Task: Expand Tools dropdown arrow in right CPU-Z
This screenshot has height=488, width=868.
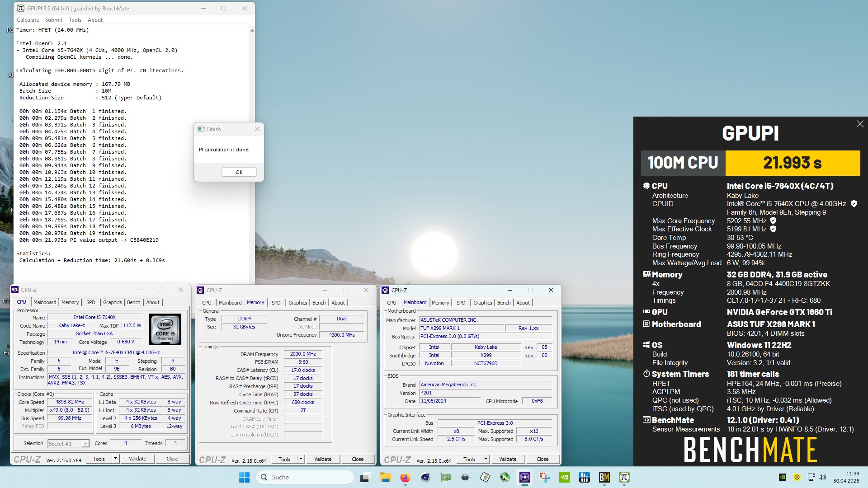Action: 486,459
